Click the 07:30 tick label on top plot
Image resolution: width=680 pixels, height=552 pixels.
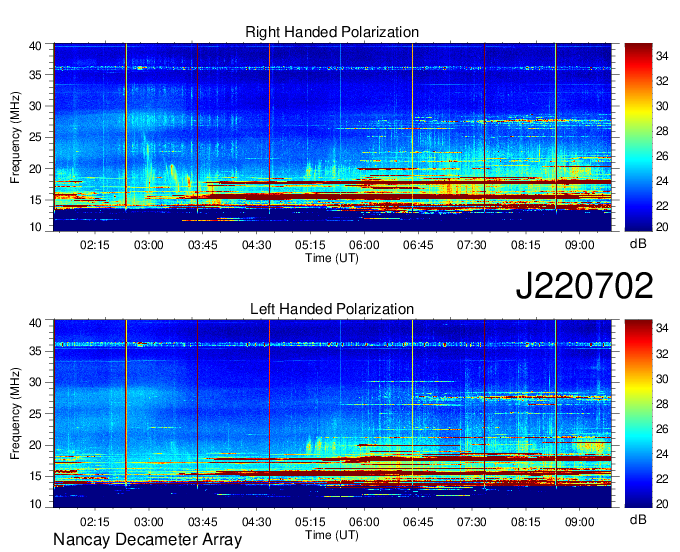point(472,245)
